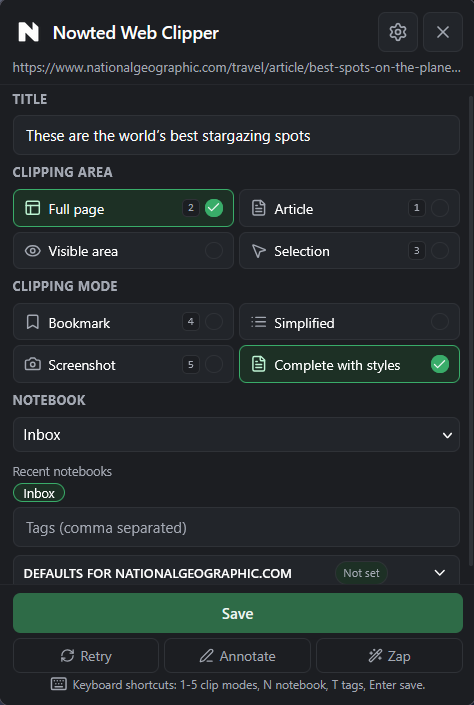Click shortcut badge 2 on Full page

191,208
